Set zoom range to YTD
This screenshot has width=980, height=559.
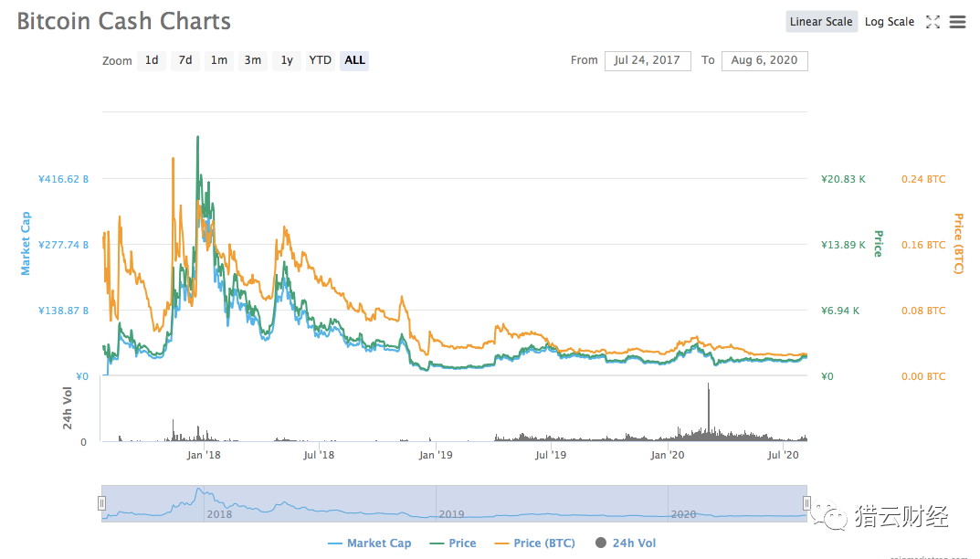pos(320,60)
